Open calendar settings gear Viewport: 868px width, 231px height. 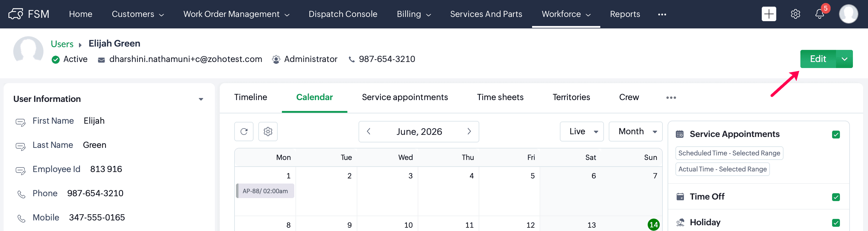pyautogui.click(x=268, y=131)
